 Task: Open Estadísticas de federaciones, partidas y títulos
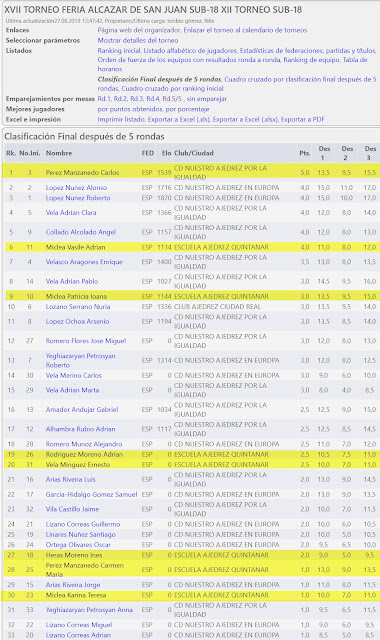[308, 51]
